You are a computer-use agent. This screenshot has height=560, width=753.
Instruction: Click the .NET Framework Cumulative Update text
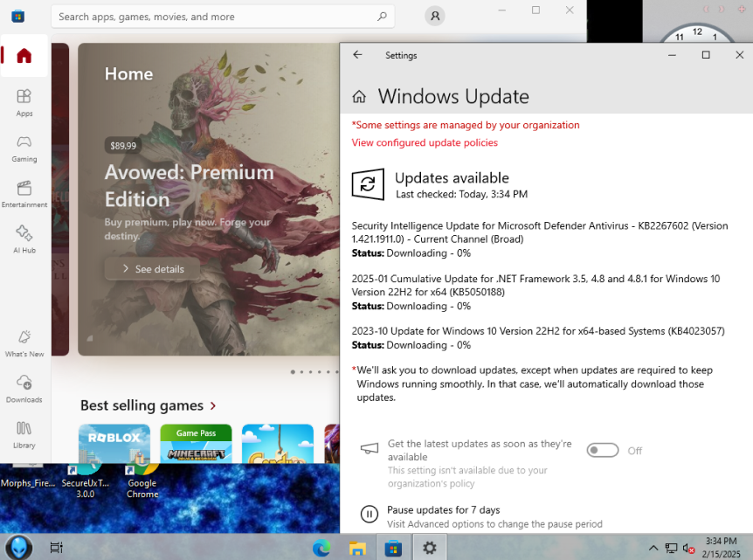click(536, 286)
